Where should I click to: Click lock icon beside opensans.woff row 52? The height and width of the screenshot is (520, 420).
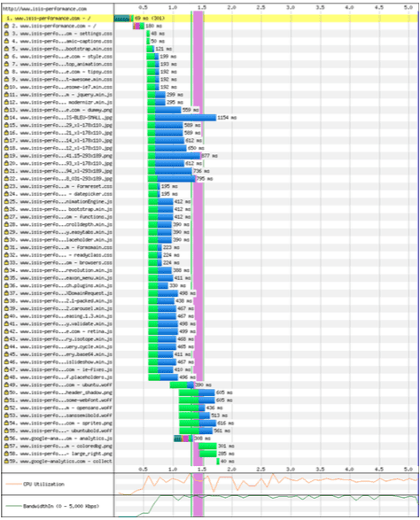coord(6,407)
